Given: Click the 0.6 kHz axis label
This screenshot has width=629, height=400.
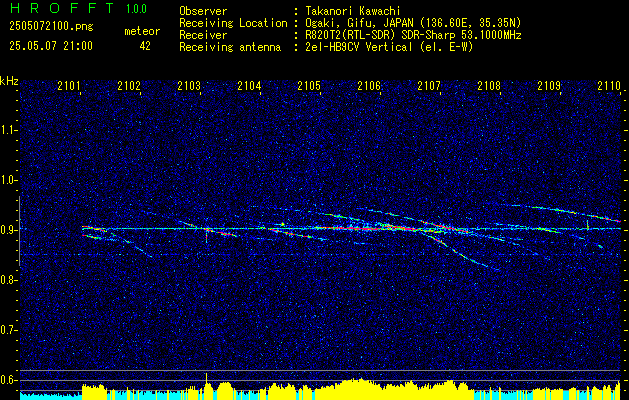Looking at the screenshot, I should [x=8, y=380].
